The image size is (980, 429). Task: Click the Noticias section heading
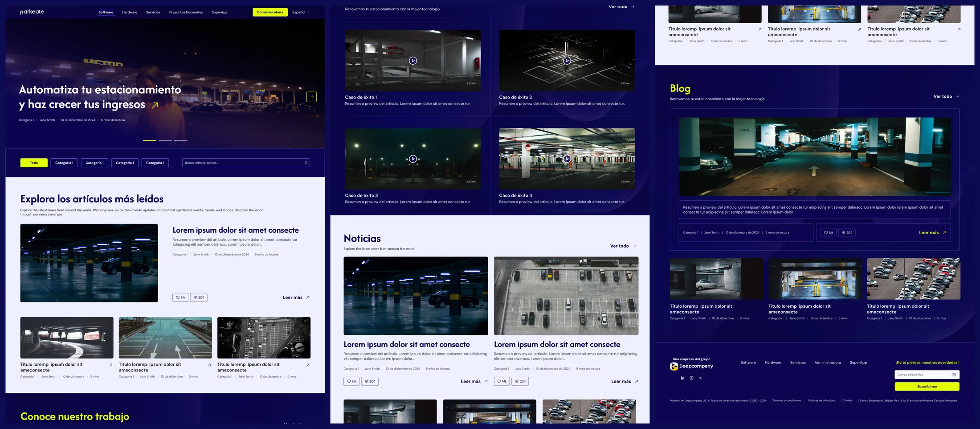(362, 239)
